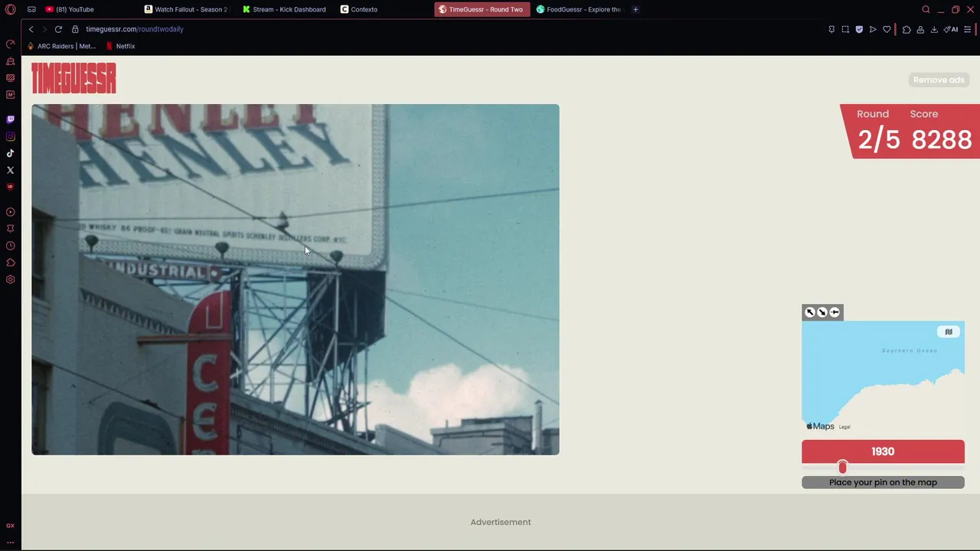
Task: Click the 1930 year display field
Action: point(883,452)
